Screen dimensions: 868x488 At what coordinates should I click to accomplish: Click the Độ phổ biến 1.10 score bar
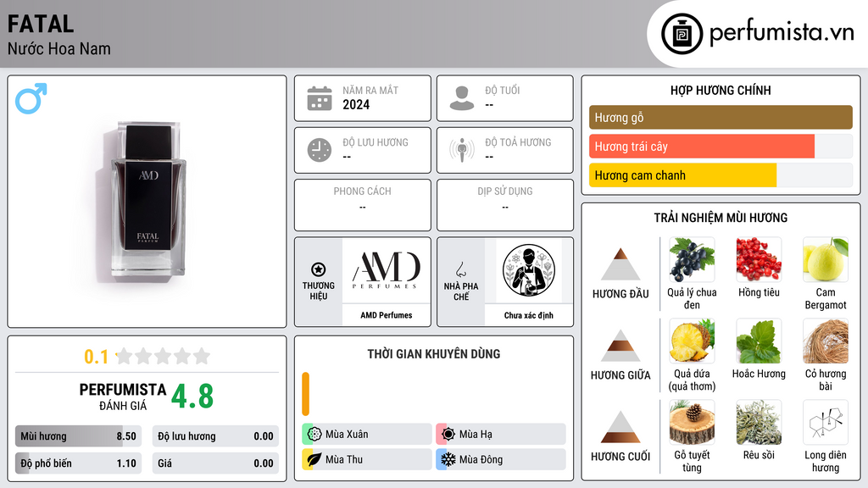[x=79, y=463]
